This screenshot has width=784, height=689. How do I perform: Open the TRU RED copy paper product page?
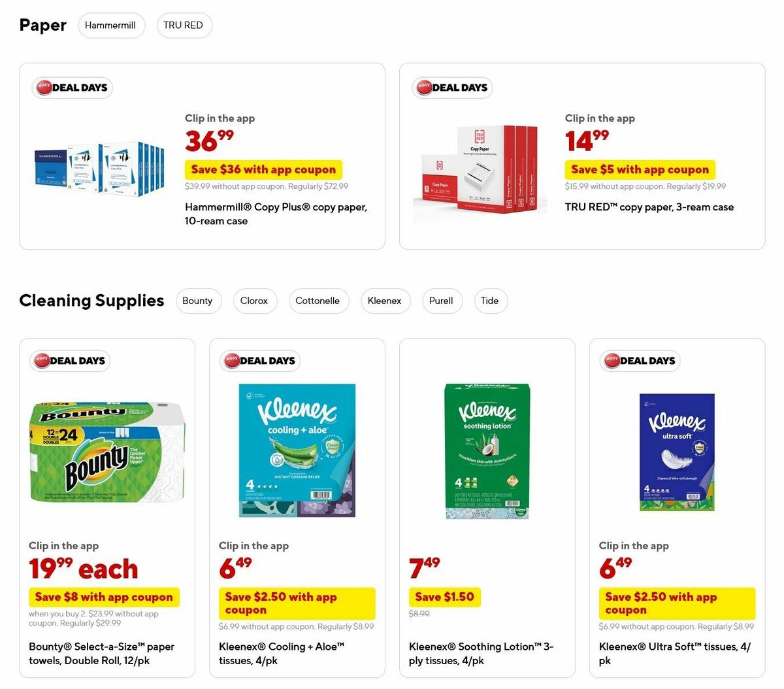[x=649, y=207]
